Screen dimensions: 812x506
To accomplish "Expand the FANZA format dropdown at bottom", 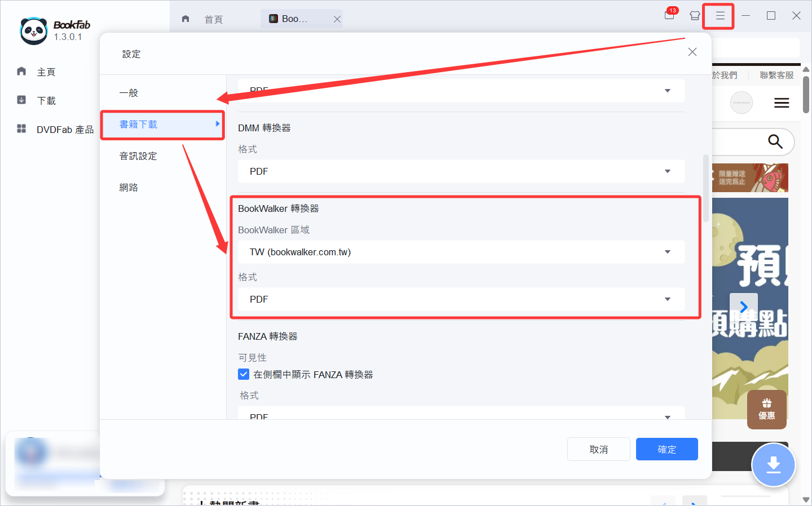I will tap(461, 412).
